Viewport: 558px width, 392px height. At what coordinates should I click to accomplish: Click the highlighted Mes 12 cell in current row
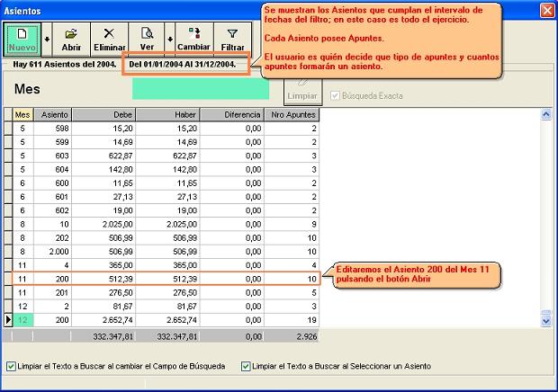pyautogui.click(x=22, y=320)
